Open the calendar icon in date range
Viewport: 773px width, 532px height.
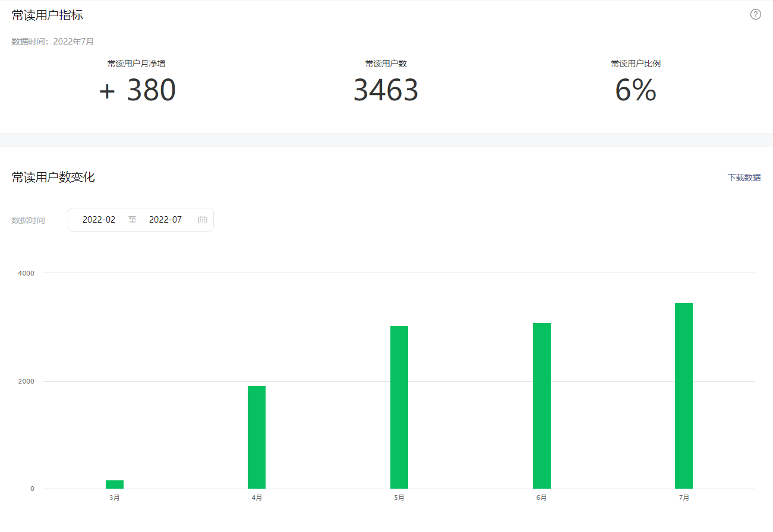click(203, 220)
